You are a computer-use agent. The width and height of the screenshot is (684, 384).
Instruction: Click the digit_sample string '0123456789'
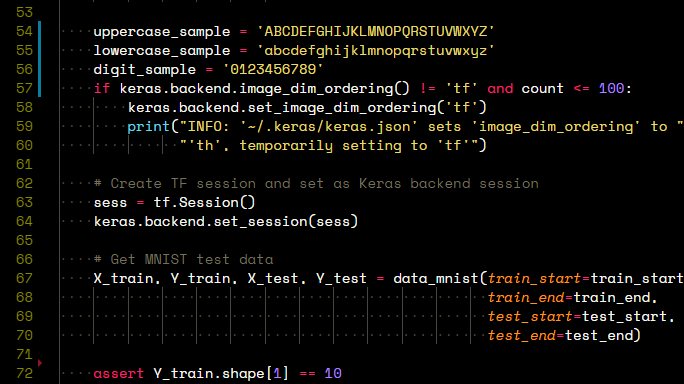pyautogui.click(x=273, y=69)
